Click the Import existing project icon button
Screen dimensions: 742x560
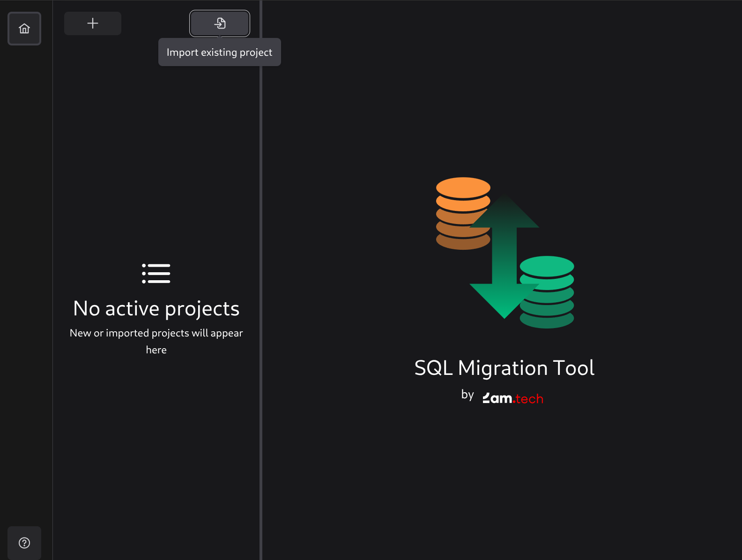pyautogui.click(x=220, y=23)
